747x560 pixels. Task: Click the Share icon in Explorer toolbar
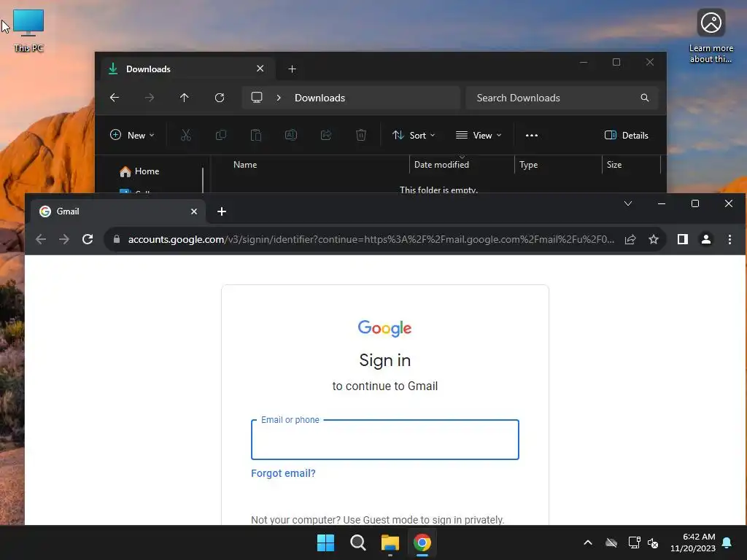326,135
